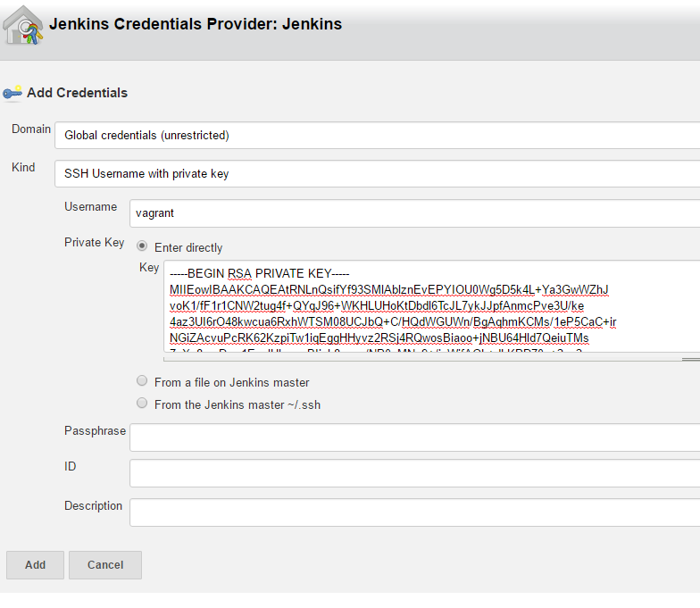Click the key line starting with NGiZAcvuPcRK62
This screenshot has width=700, height=608.
[379, 337]
